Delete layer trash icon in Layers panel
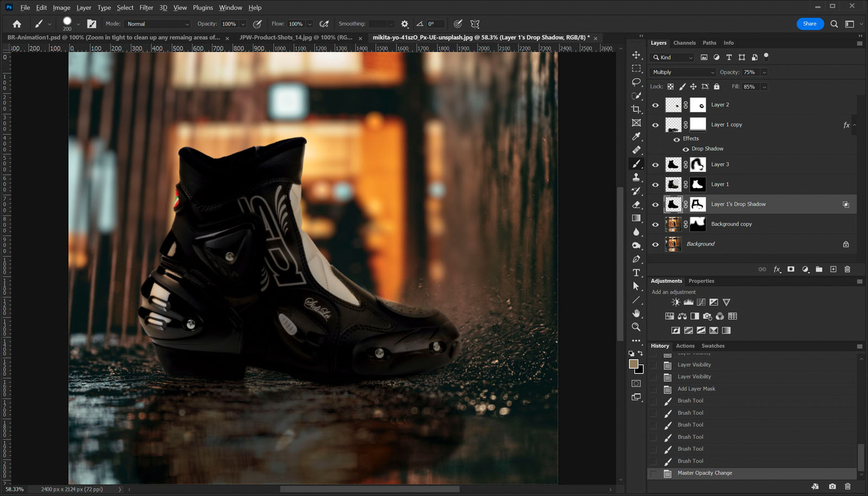The height and width of the screenshot is (496, 868). (847, 269)
